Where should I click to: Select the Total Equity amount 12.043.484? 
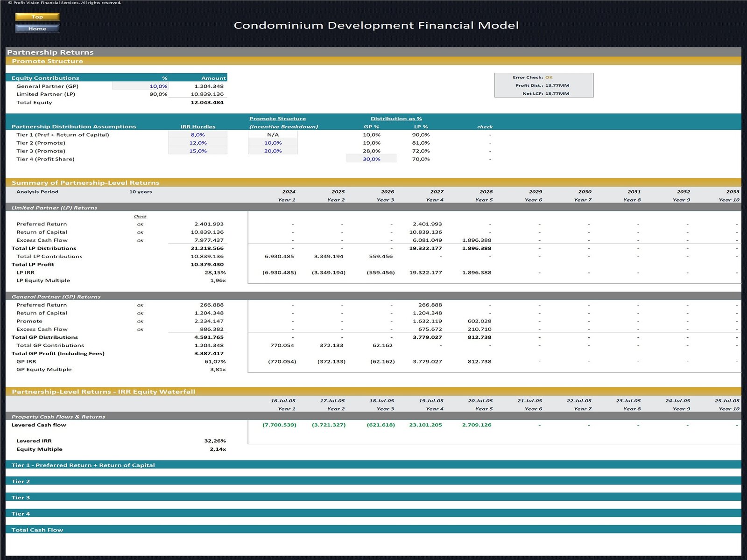(207, 103)
